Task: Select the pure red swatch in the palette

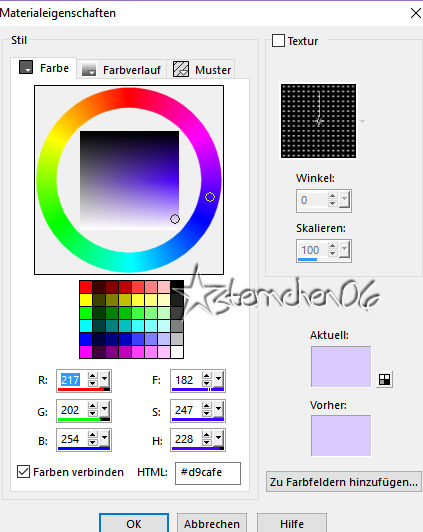Action: (x=86, y=287)
